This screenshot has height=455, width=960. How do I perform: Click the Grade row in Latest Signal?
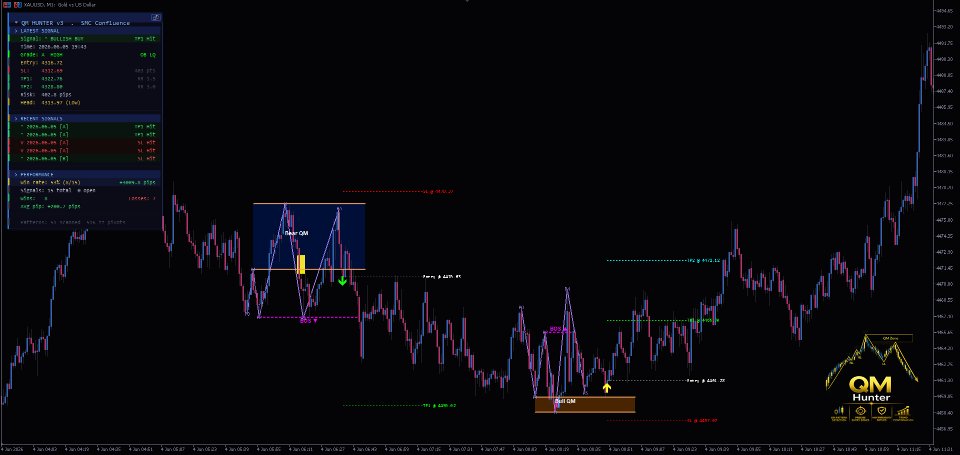[85, 55]
